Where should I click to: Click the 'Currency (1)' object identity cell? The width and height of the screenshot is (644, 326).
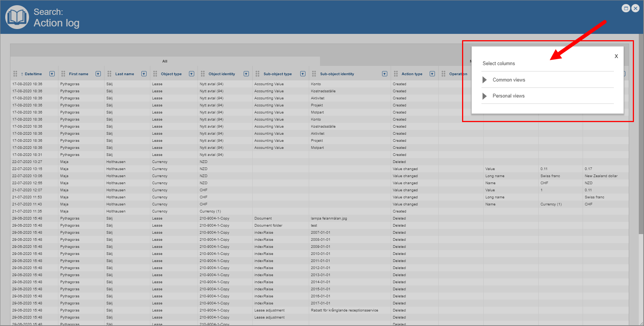[210, 211]
